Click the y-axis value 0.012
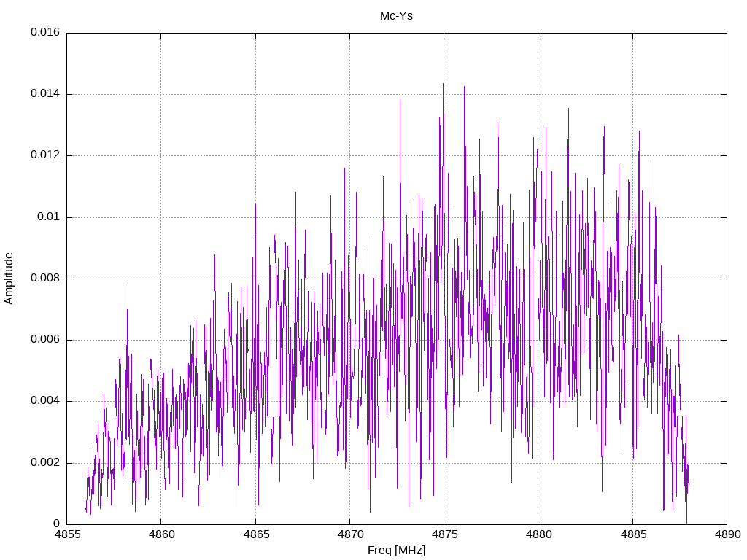Image resolution: width=747 pixels, height=560 pixels. point(45,155)
